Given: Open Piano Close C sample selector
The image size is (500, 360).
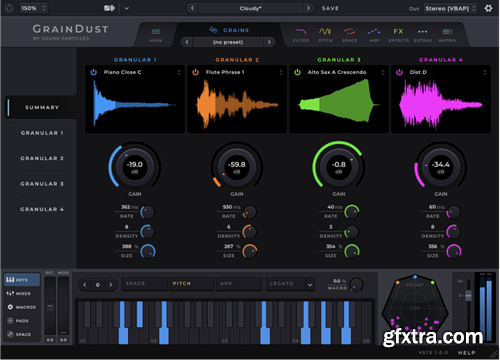Looking at the screenshot, I should [142, 72].
